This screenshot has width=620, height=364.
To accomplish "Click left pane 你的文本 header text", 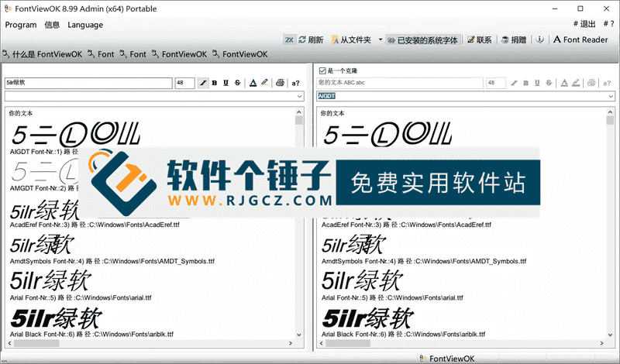I will pyautogui.click(x=21, y=113).
